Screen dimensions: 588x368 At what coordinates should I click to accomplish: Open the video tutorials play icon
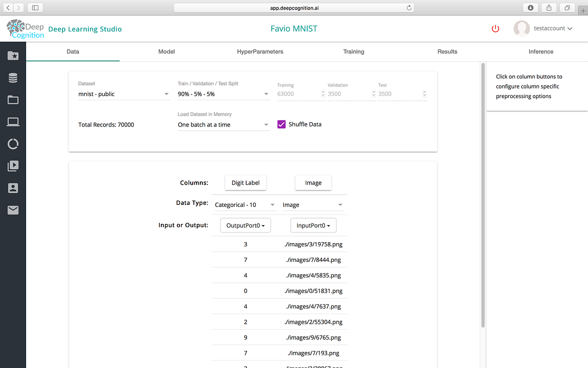point(13,166)
